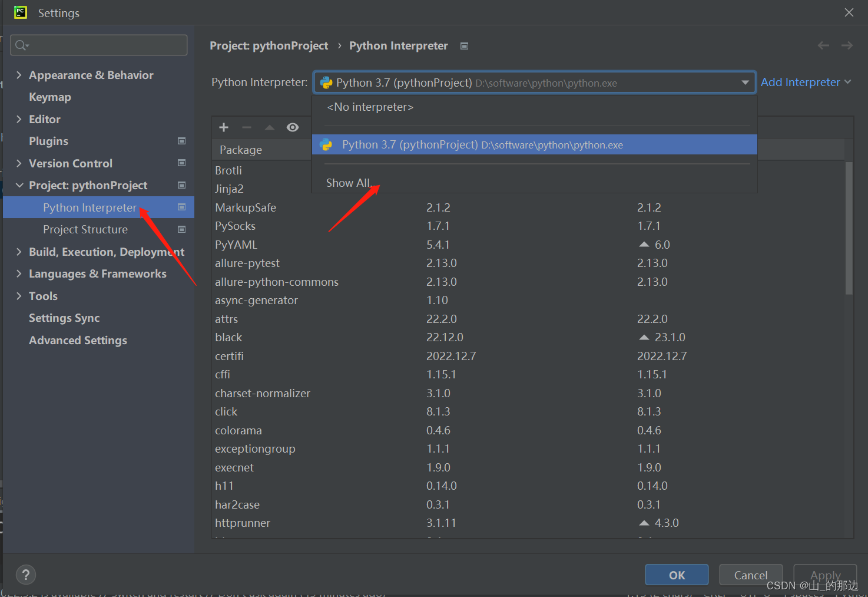Viewport: 868px width, 597px height.
Task: Select the Jinja2 package row
Action: (229, 189)
